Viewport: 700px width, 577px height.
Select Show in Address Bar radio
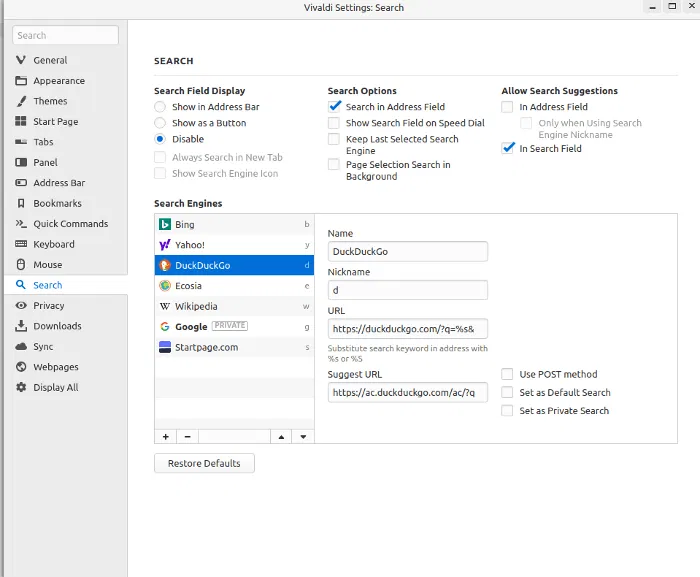160,107
